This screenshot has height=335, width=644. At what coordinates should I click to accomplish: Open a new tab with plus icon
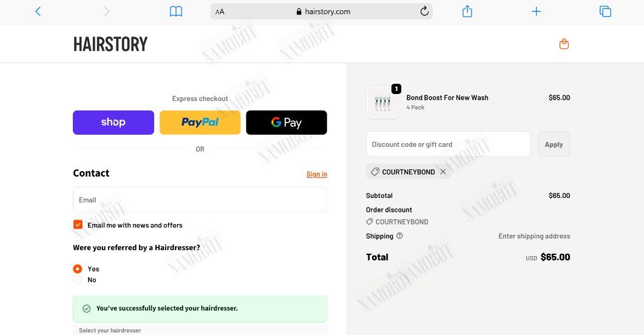(536, 12)
